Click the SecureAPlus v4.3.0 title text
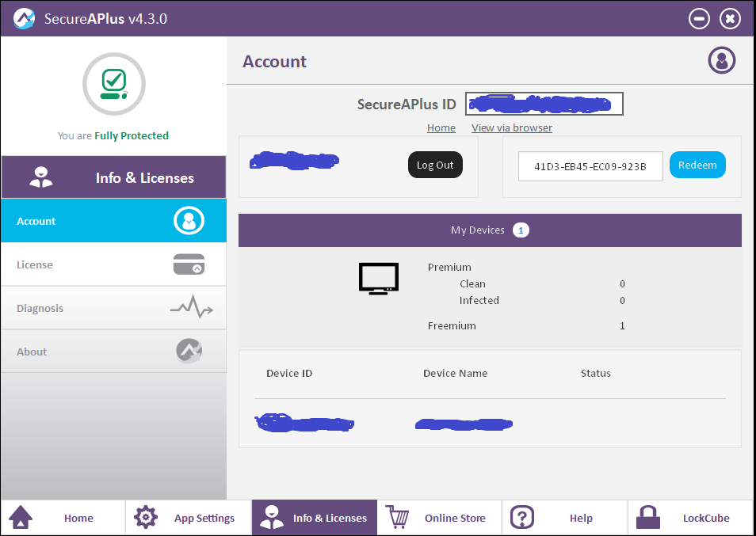The width and height of the screenshot is (756, 536). coord(105,19)
